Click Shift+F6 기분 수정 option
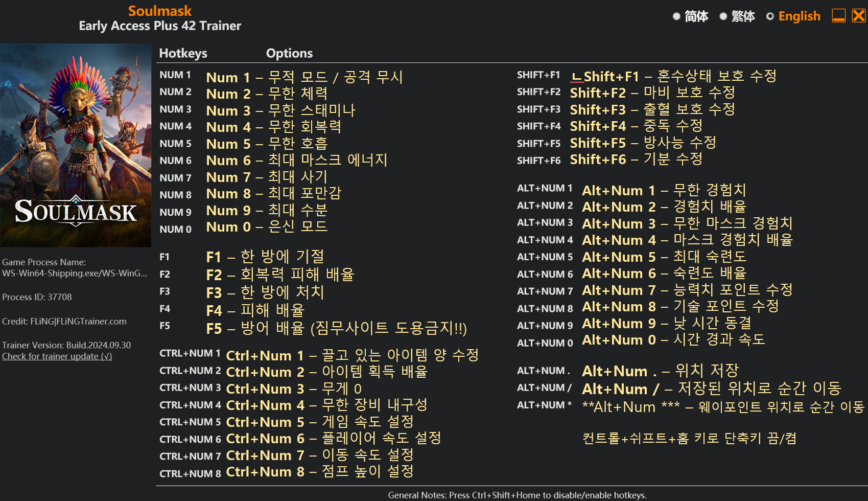 point(636,159)
